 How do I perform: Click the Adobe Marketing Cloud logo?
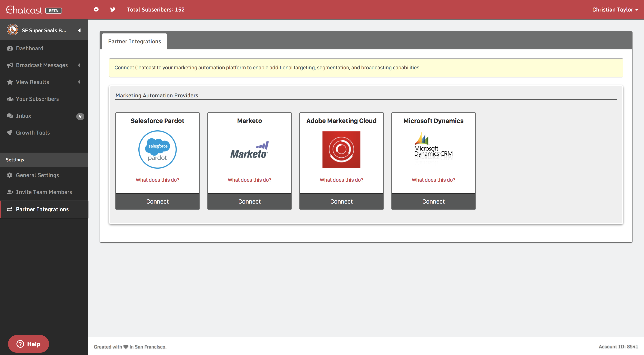pos(341,150)
